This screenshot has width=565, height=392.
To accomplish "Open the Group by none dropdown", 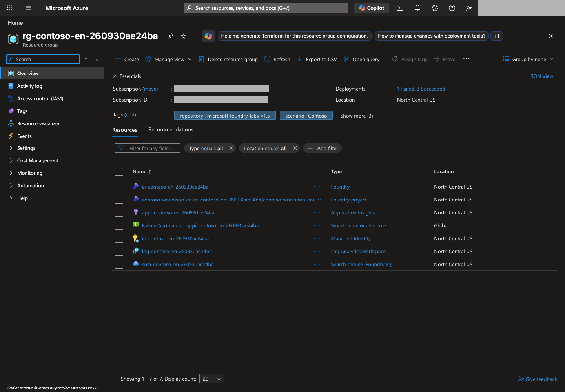I will [x=529, y=59].
